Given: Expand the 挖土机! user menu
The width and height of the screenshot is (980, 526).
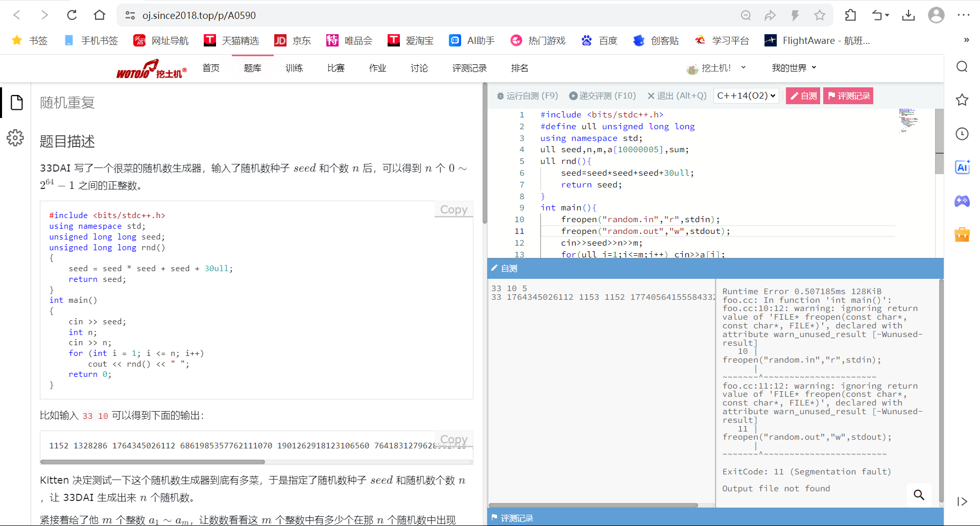Looking at the screenshot, I should click(x=716, y=68).
